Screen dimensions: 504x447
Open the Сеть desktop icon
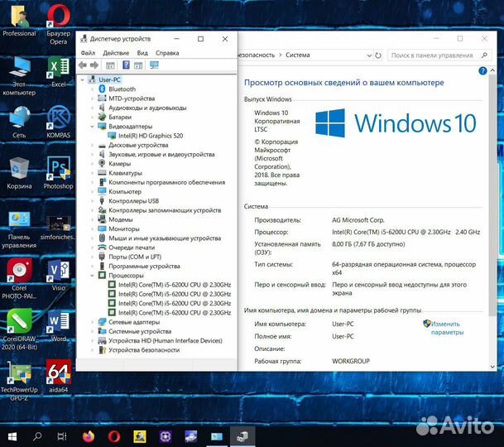(x=19, y=123)
